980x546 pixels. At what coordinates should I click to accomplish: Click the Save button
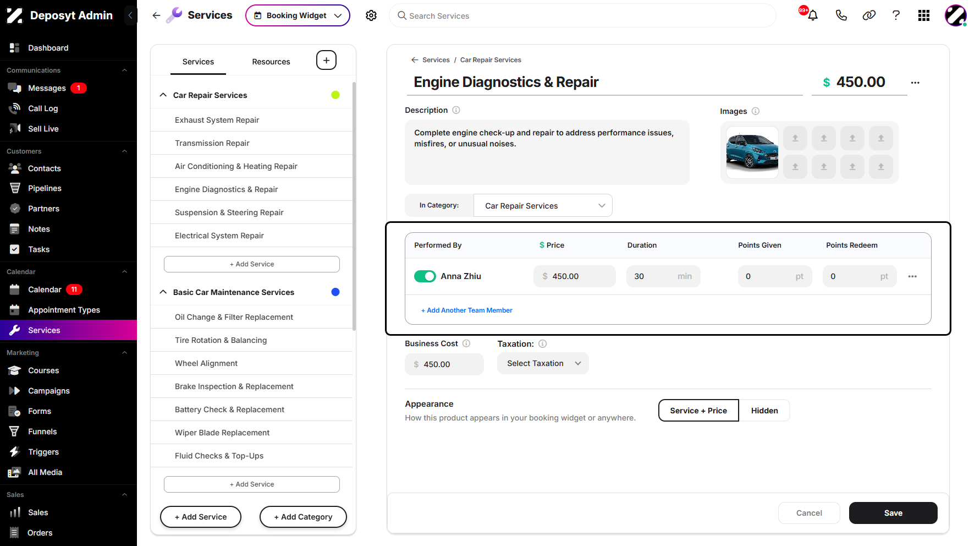point(893,513)
